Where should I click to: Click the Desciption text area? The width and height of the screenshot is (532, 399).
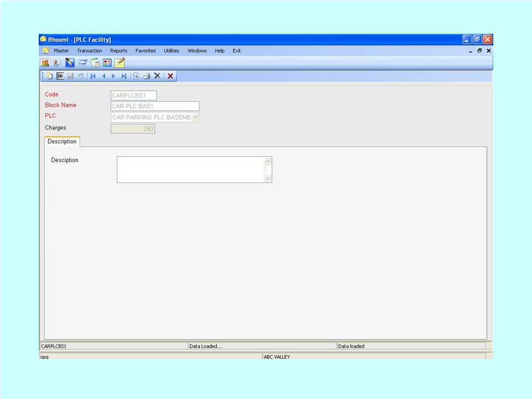click(191, 170)
